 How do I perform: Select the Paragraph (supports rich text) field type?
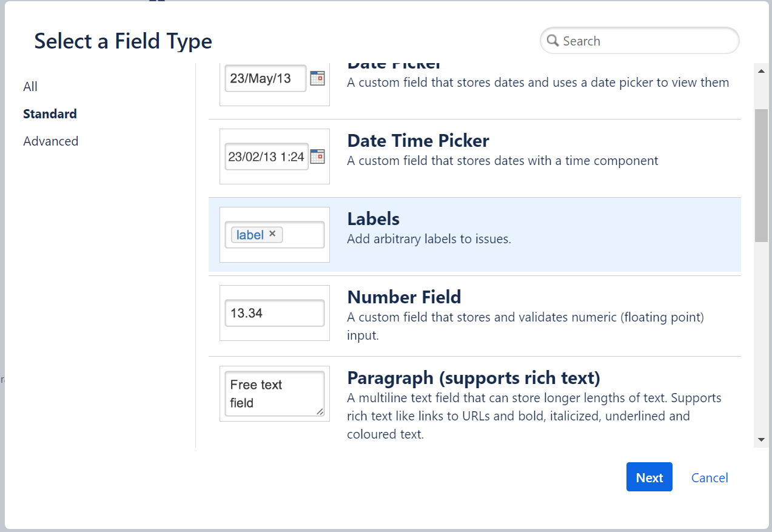click(x=473, y=377)
